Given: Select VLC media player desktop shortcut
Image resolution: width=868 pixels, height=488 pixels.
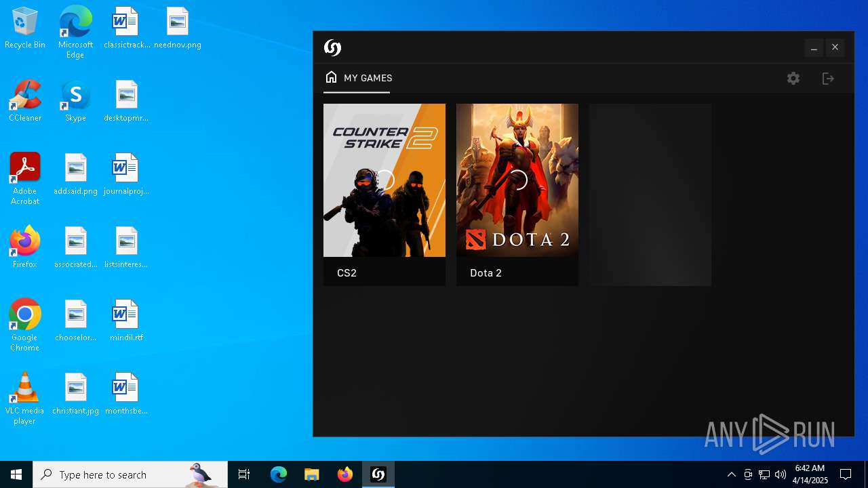Looking at the screenshot, I should point(25,399).
